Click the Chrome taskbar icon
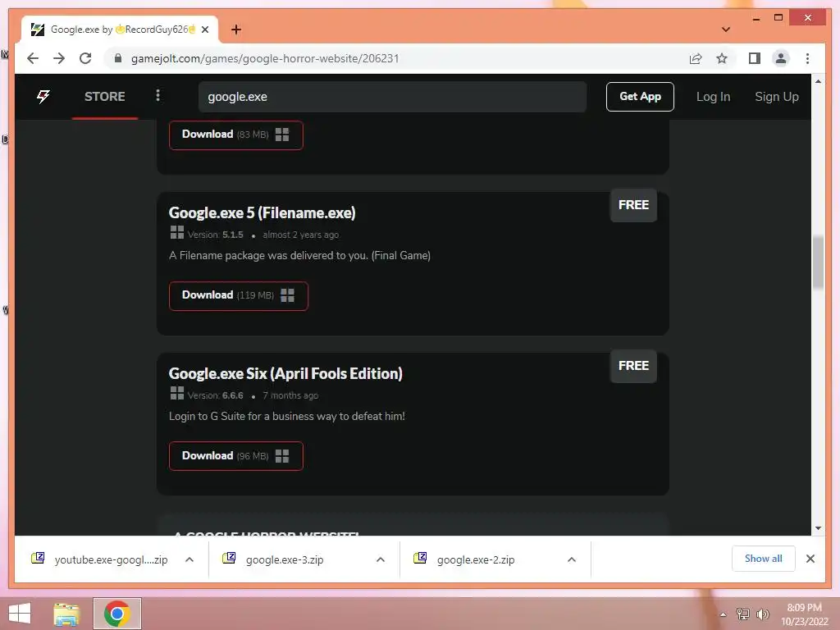Screen dimensions: 840x630 point(117,614)
